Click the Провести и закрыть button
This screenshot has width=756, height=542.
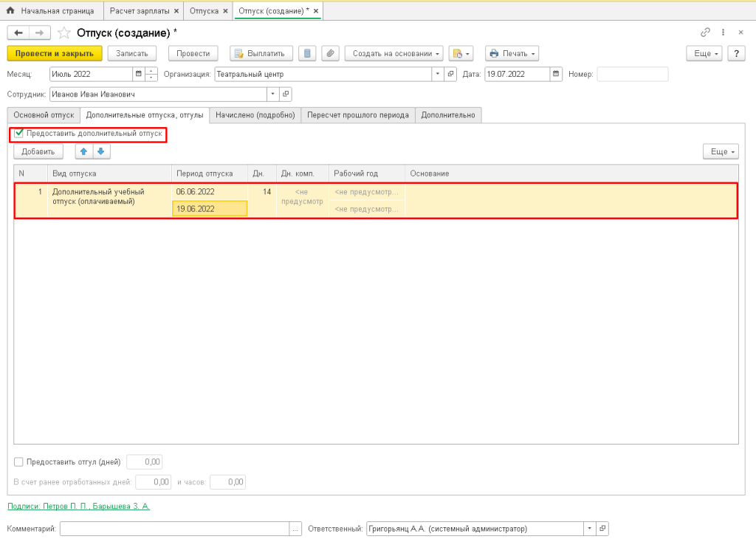click(x=54, y=53)
